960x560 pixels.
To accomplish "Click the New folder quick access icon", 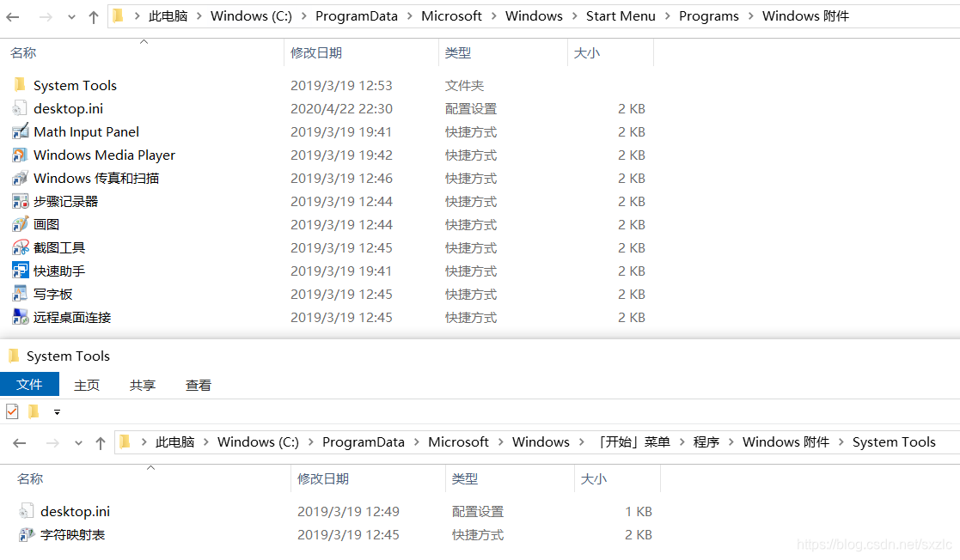I will pos(34,411).
